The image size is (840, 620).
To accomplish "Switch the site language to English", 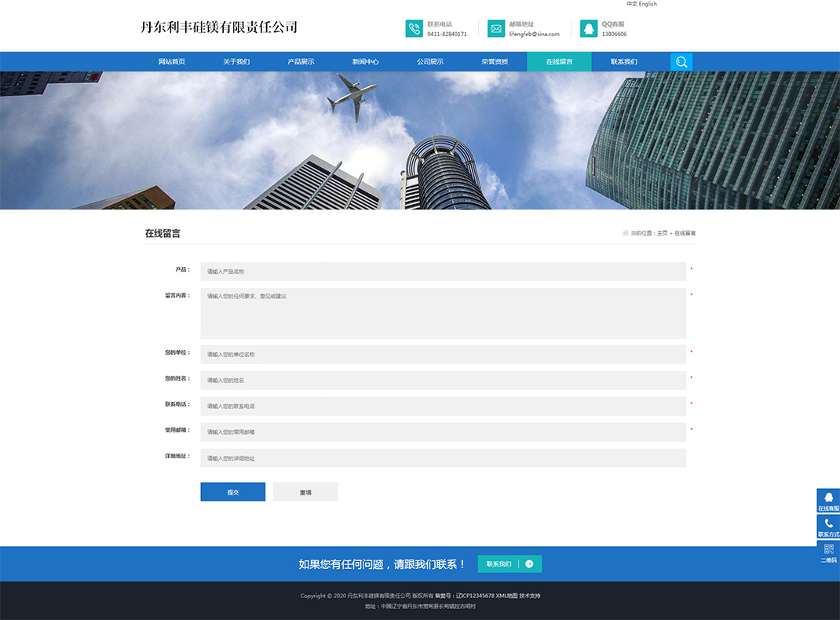I will [x=647, y=4].
